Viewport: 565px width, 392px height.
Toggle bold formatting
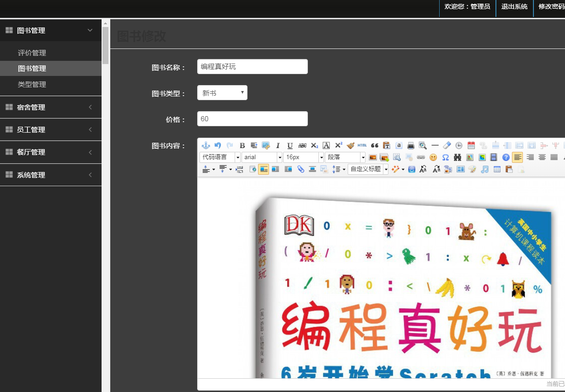coord(242,145)
